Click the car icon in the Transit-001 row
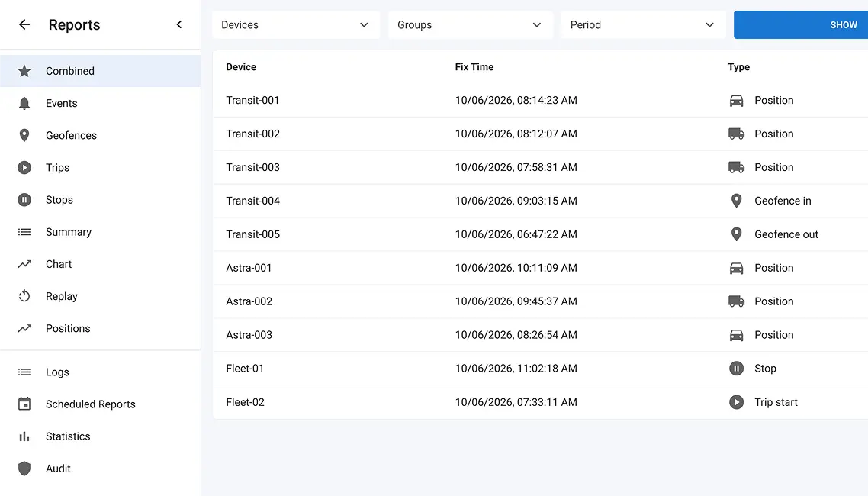868x496 pixels. [x=736, y=101]
